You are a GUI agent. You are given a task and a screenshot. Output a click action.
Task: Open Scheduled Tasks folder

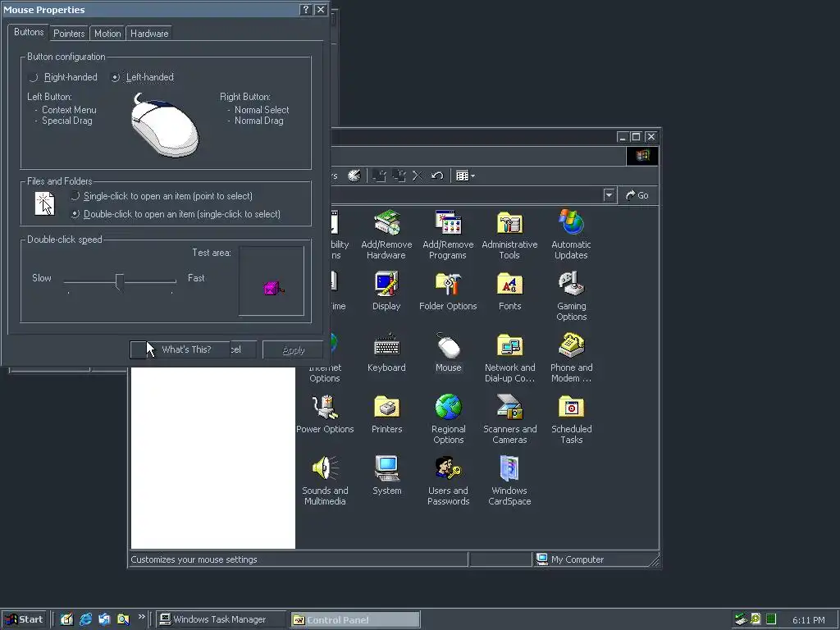(571, 419)
